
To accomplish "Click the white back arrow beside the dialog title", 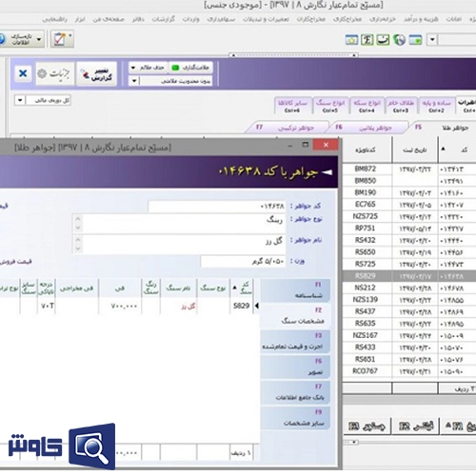I will [x=327, y=172].
